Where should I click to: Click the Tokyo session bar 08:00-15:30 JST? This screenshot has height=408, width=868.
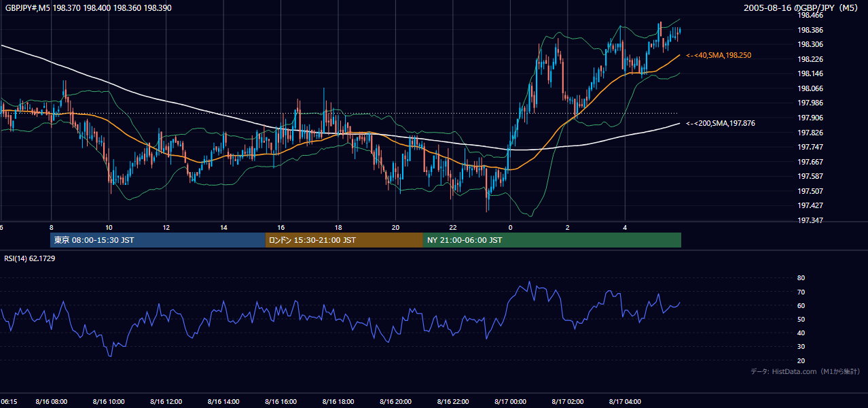(x=158, y=240)
